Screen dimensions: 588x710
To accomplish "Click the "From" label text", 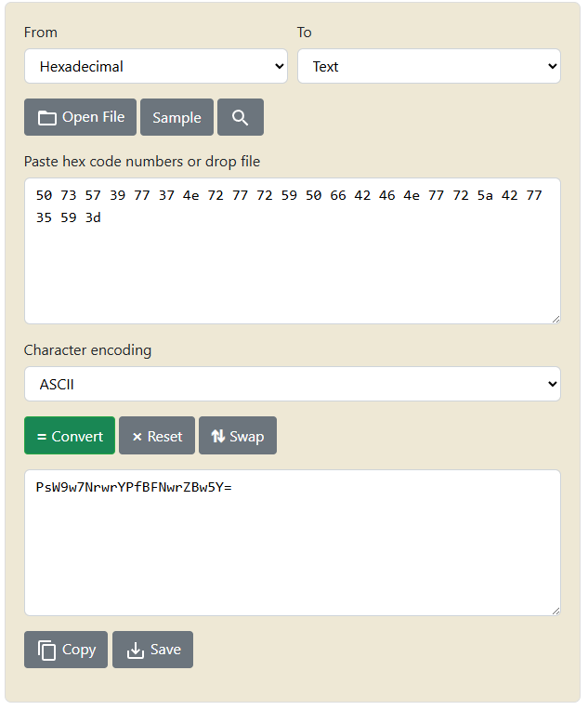I will pyautogui.click(x=41, y=33).
